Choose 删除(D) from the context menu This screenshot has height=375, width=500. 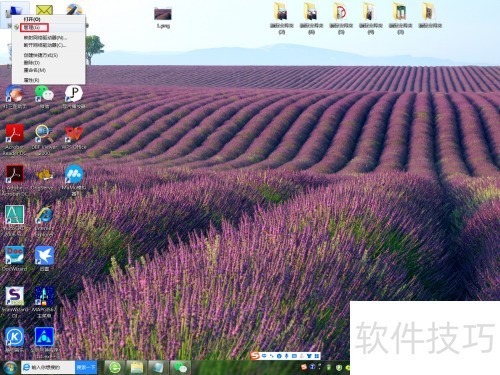32,63
